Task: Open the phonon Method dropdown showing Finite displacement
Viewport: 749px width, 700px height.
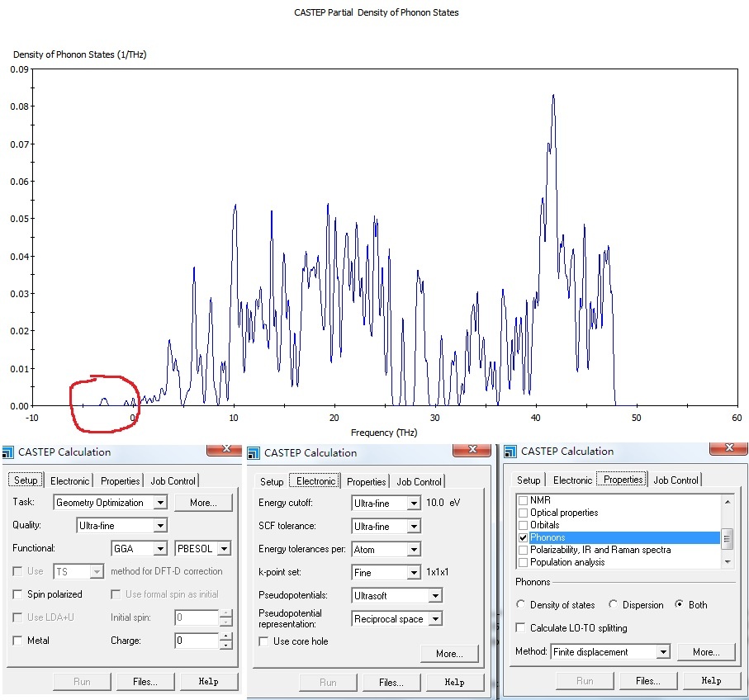Action: coord(663,652)
